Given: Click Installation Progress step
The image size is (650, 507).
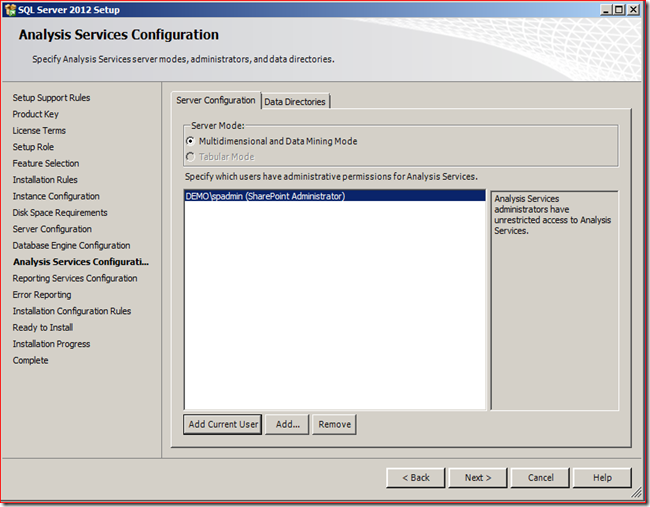Looking at the screenshot, I should pos(51,344).
